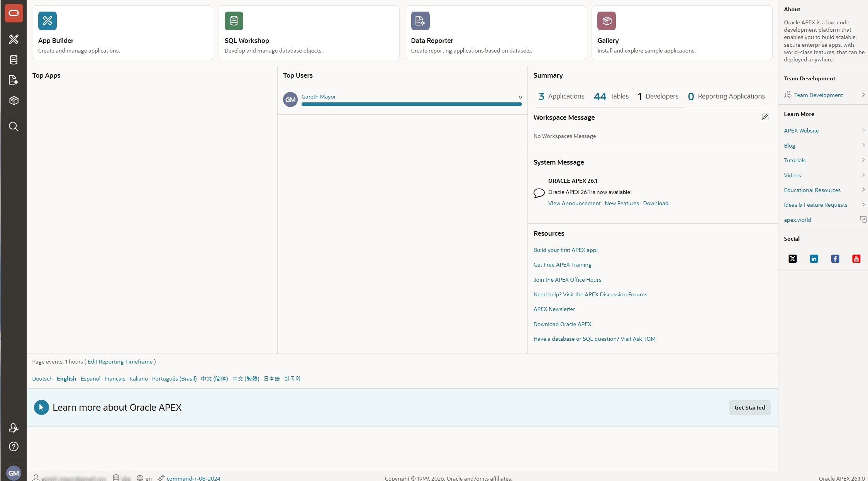Click the GM account avatar in the sidebar
This screenshot has height=481, width=868.
tap(14, 473)
